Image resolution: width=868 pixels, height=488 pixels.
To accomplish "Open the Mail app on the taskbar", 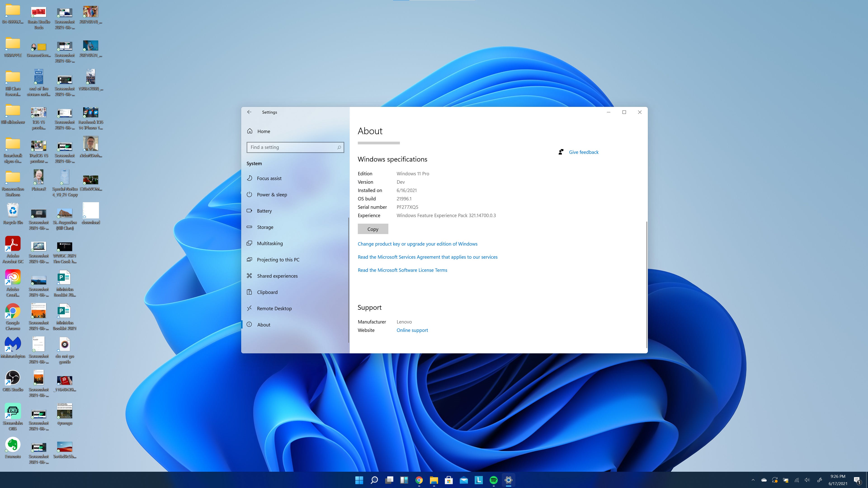I will point(464,480).
